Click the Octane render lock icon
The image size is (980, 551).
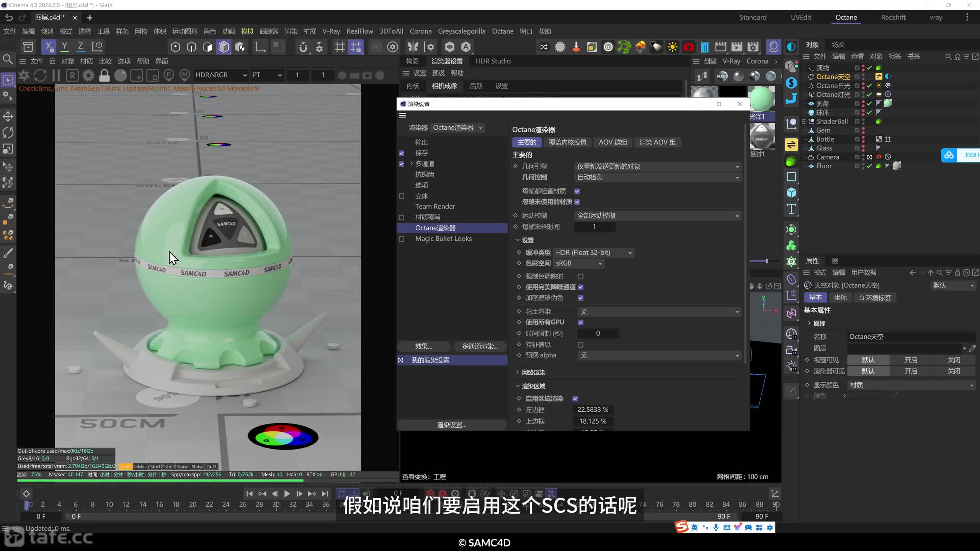coord(104,75)
